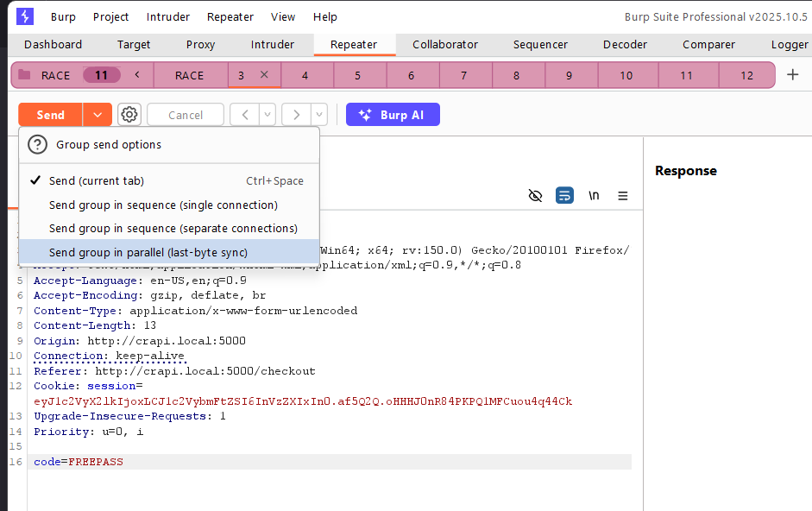Image resolution: width=812 pixels, height=511 pixels.
Task: Switch to the Decoder tab
Action: coord(625,45)
